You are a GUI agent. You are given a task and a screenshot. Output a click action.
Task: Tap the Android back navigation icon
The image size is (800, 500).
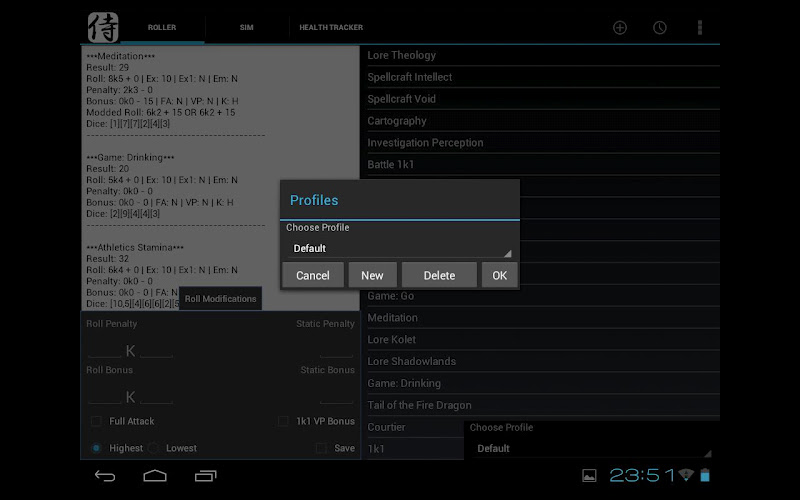point(105,476)
